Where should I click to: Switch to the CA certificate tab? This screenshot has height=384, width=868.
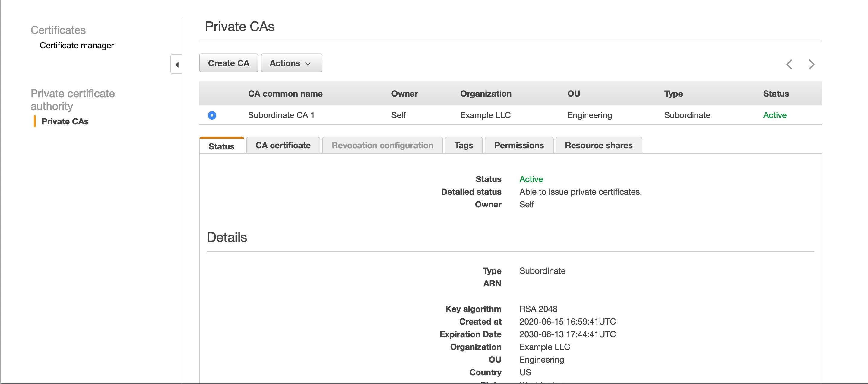coord(283,145)
